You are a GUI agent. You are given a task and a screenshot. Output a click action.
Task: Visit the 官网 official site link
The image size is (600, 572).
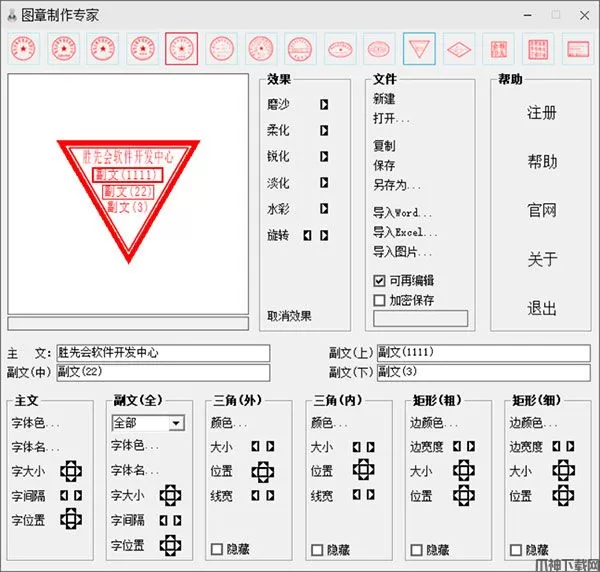[x=541, y=210]
